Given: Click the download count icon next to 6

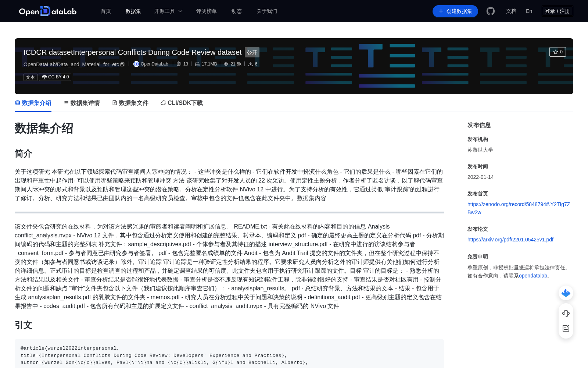Looking at the screenshot, I should coord(251,64).
